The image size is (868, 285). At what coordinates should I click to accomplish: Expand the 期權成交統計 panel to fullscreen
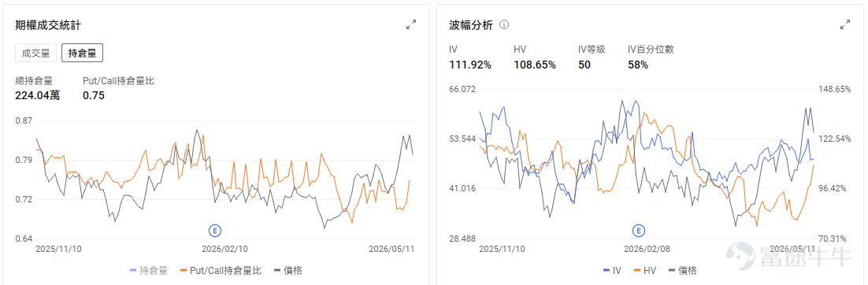(411, 24)
